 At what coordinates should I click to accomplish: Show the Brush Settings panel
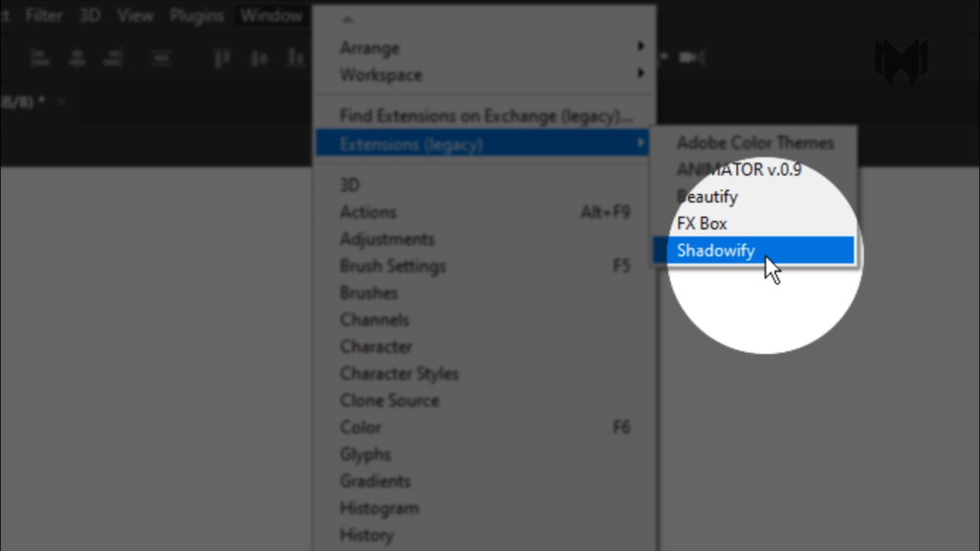click(484, 266)
